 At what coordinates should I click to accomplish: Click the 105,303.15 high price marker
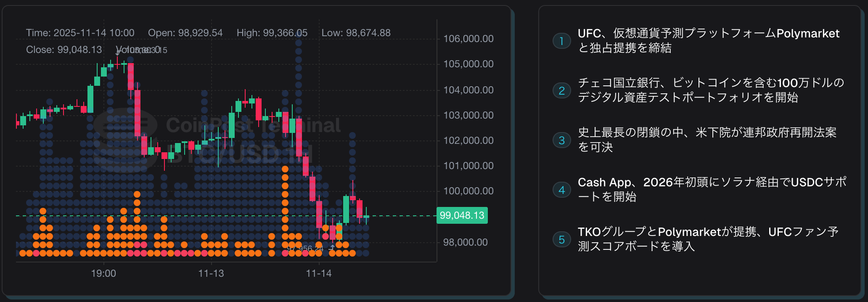point(145,50)
